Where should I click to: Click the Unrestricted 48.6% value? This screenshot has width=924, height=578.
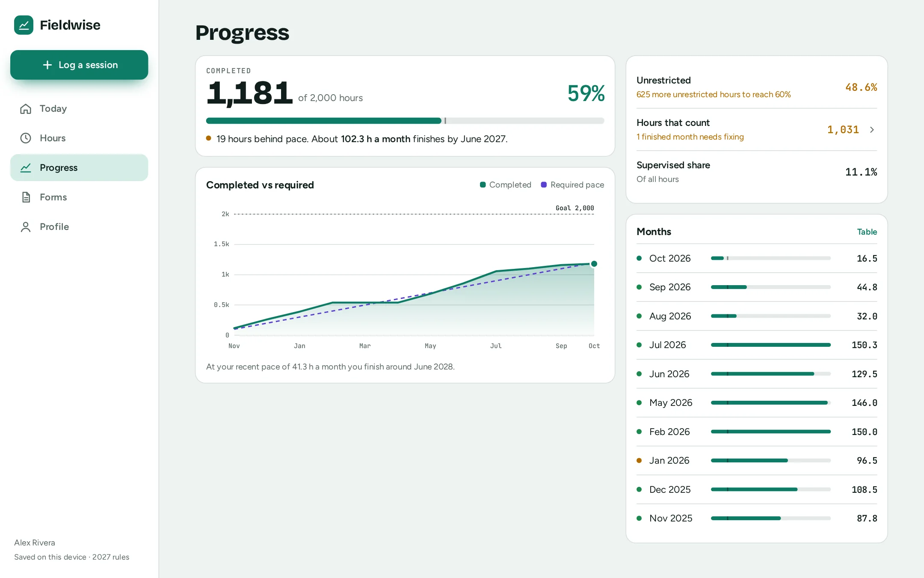(x=861, y=87)
